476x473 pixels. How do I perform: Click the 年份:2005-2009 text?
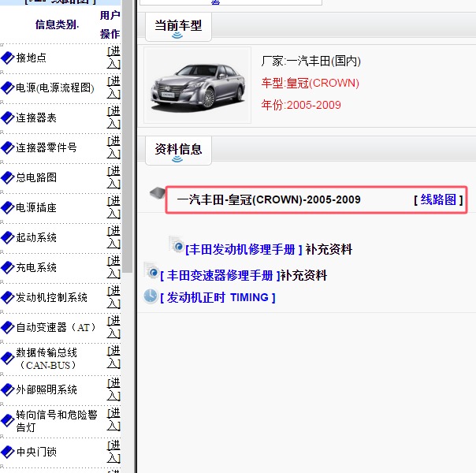pos(301,105)
